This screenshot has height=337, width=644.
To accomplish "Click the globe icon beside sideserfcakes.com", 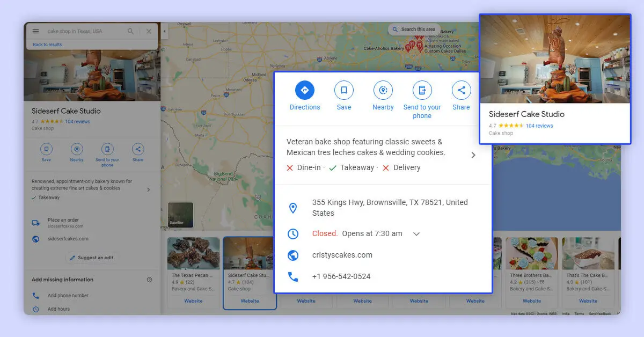I will point(35,239).
